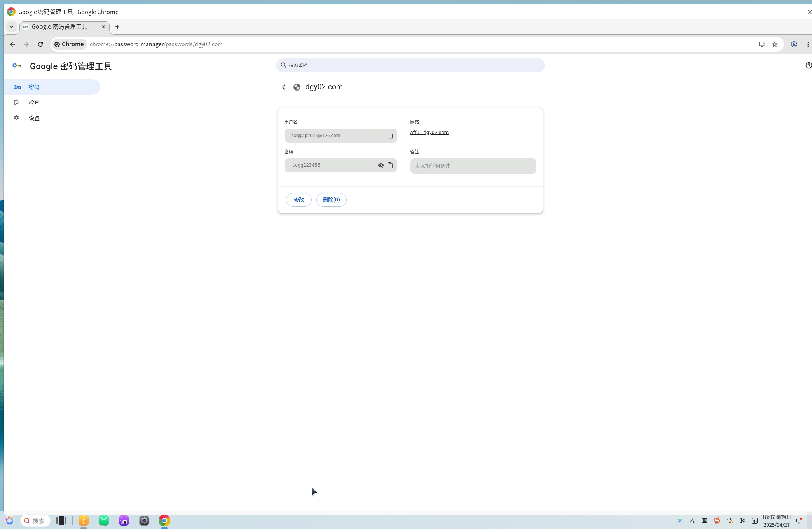Viewport: 812px width, 529px height.
Task: Open the volume icon in system tray
Action: [x=742, y=520]
